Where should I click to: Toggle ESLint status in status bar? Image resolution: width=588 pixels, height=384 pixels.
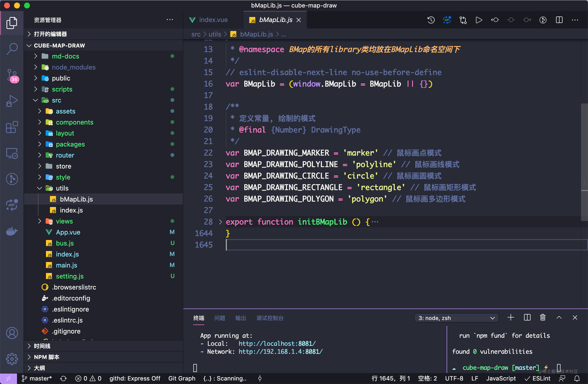coord(537,378)
